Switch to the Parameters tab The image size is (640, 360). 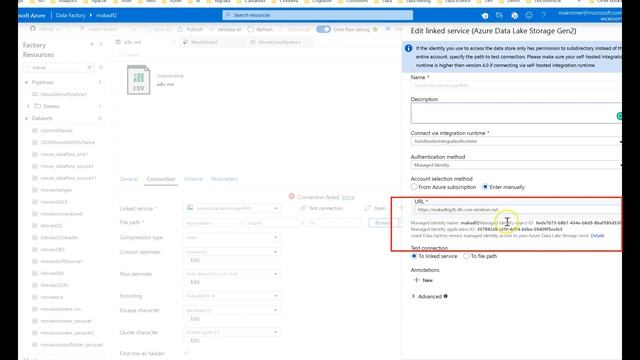[x=224, y=179]
